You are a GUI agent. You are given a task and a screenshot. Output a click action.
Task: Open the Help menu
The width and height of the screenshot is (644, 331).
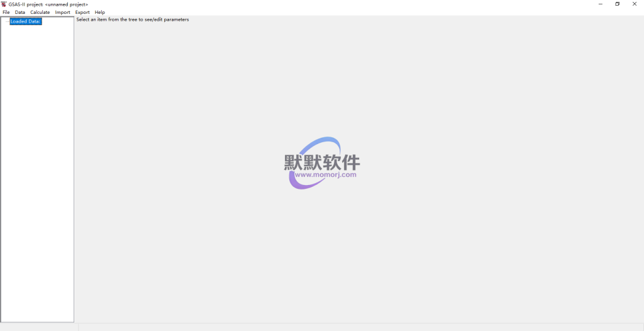tap(100, 12)
